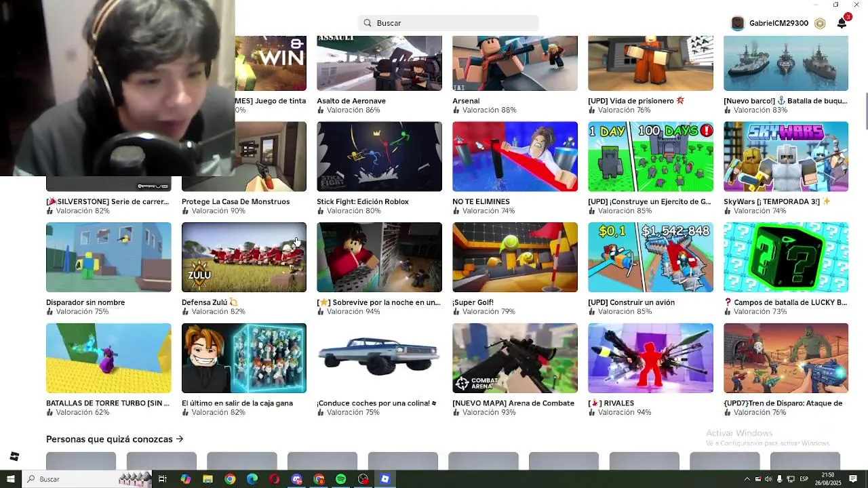This screenshot has width=868, height=488.
Task: Open the Windows Start menu
Action: [x=11, y=479]
